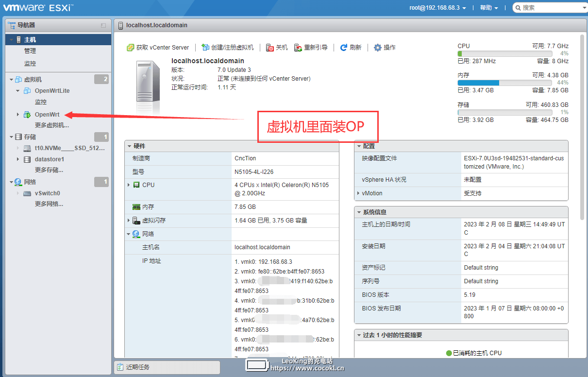The image size is (588, 377).
Task: Collapse the 配置 configuration panel
Action: [x=359, y=146]
